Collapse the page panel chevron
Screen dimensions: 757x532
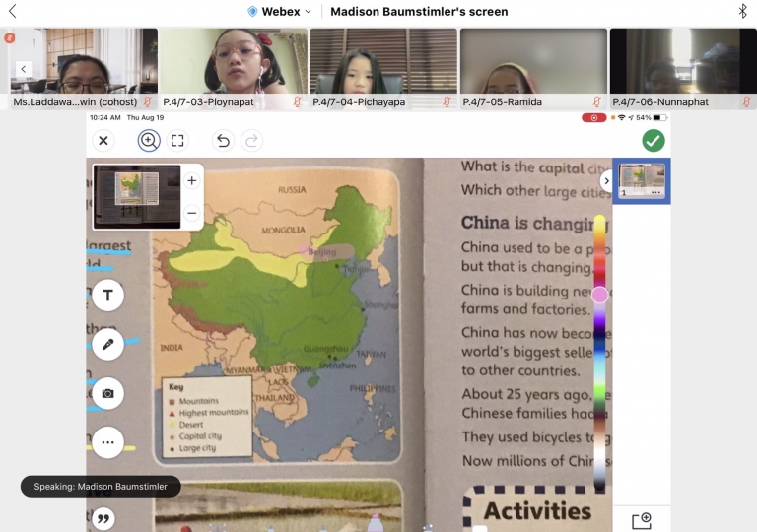607,181
